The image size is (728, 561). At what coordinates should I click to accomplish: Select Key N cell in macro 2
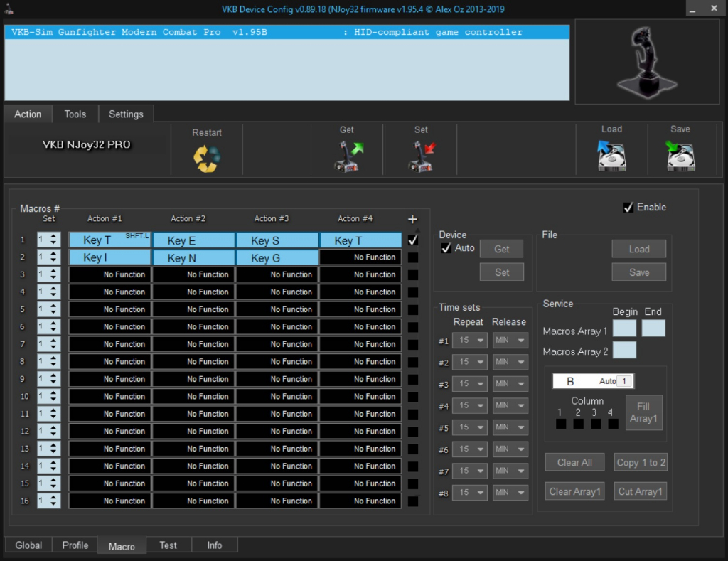[x=193, y=257]
